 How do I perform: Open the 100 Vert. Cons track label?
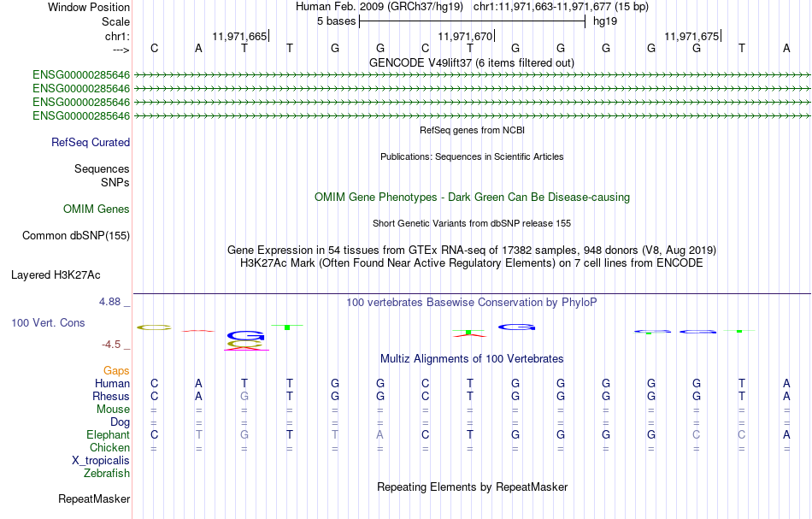[x=48, y=322]
